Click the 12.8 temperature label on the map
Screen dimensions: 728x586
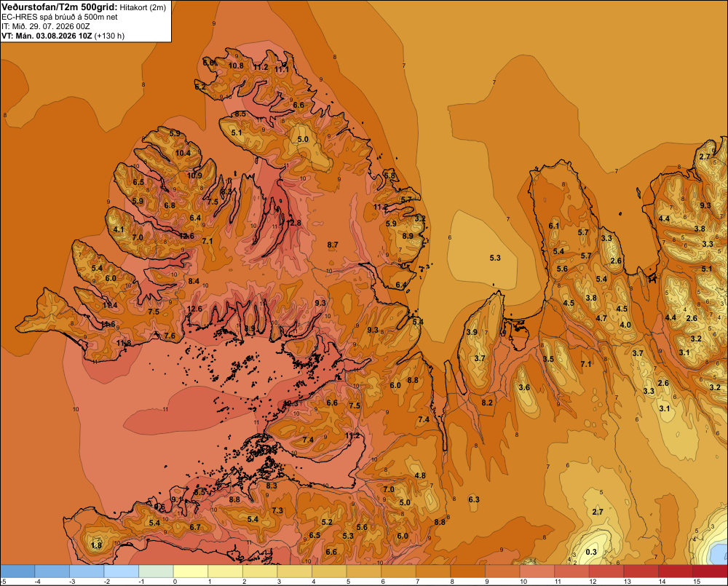pos(293,223)
